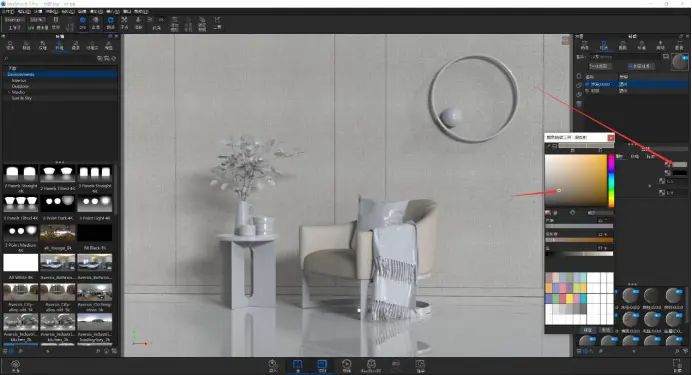Toggle the Library icon in bottom toolbar
The image size is (692, 375).
[x=297, y=366]
